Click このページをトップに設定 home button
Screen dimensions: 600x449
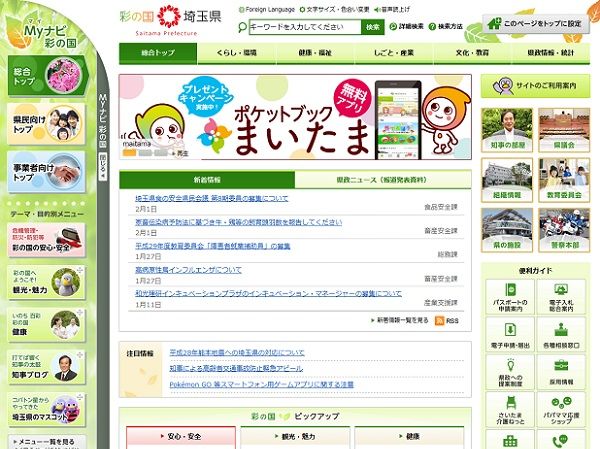click(x=535, y=24)
